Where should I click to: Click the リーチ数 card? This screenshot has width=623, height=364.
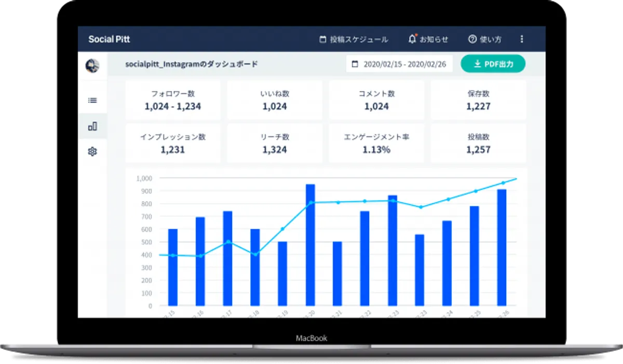click(x=275, y=143)
